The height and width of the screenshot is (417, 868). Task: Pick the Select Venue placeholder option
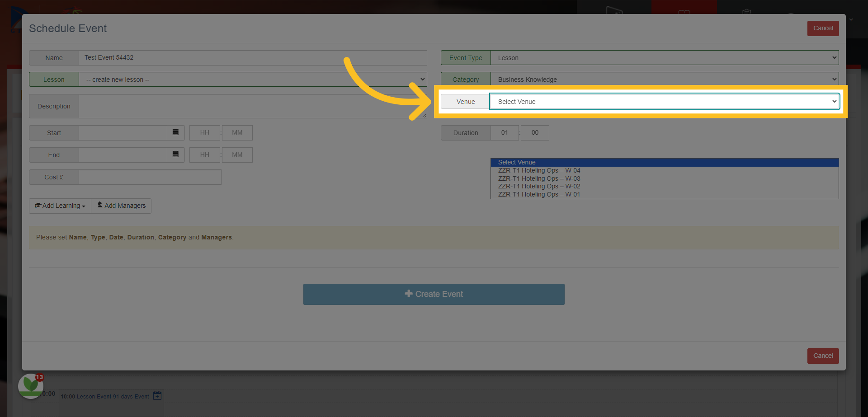665,163
